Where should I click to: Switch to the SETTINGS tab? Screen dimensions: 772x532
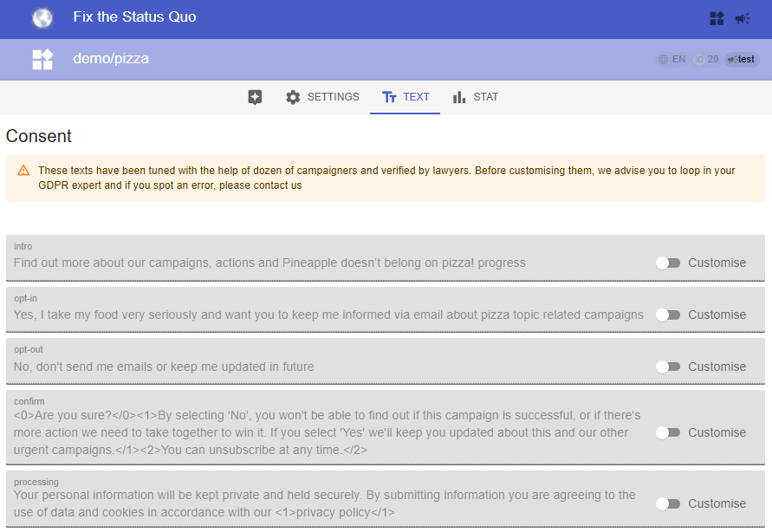tap(322, 97)
